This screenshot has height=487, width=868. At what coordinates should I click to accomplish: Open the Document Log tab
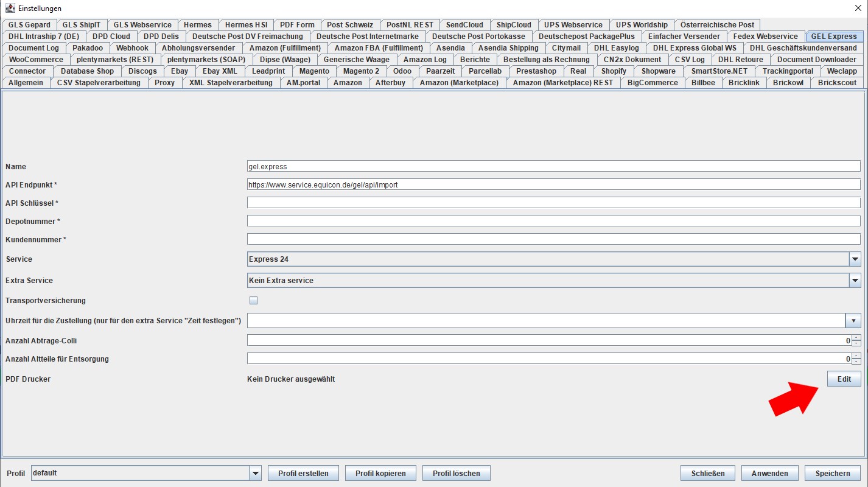click(34, 48)
